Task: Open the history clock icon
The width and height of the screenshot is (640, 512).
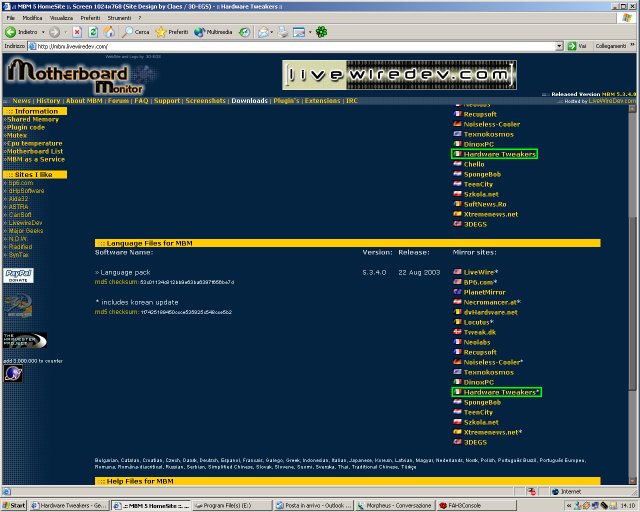Action: click(244, 32)
